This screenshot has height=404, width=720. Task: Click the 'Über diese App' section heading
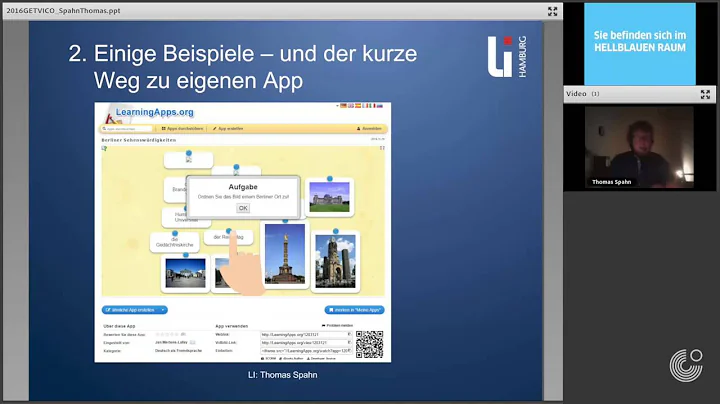click(x=119, y=326)
